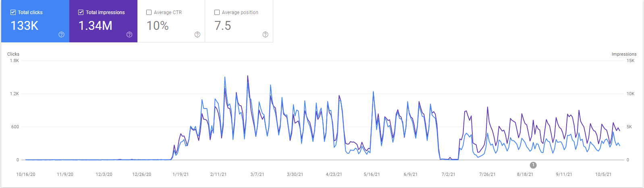Click the 7.5 average position value
The width and height of the screenshot is (644, 188).
pos(223,26)
